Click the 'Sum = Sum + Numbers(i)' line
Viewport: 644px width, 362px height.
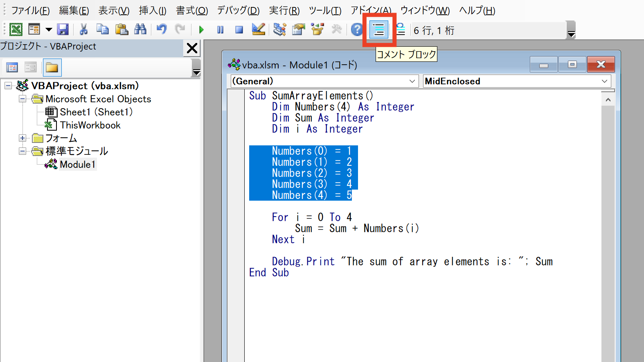coord(357,229)
